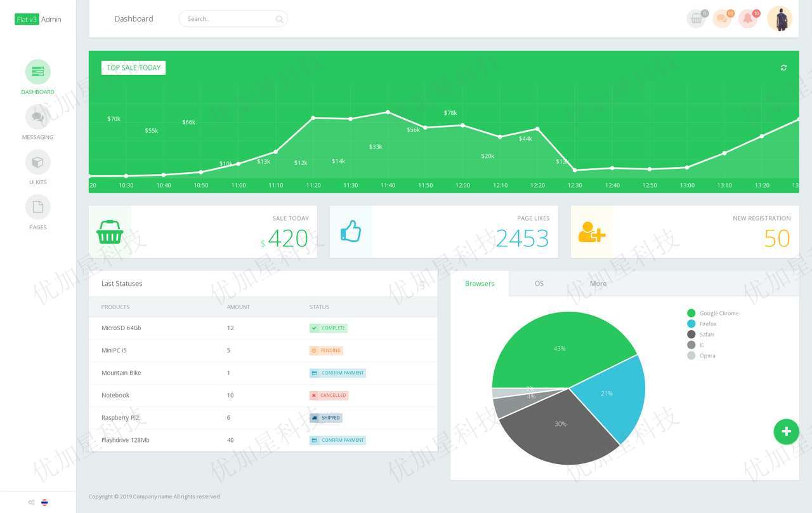Click the Flat v3 Admin logo
This screenshot has width=812, height=513.
(x=38, y=19)
